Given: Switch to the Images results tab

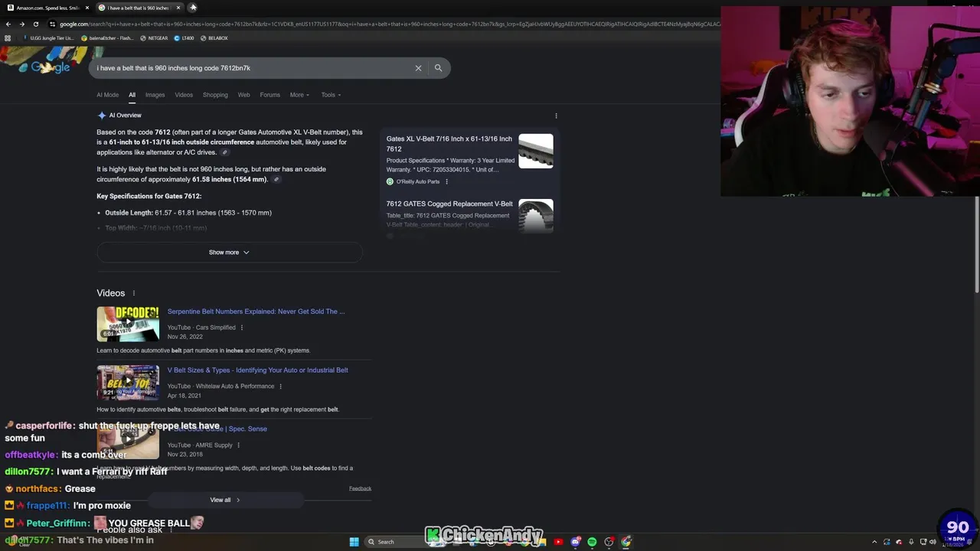Looking at the screenshot, I should [155, 95].
